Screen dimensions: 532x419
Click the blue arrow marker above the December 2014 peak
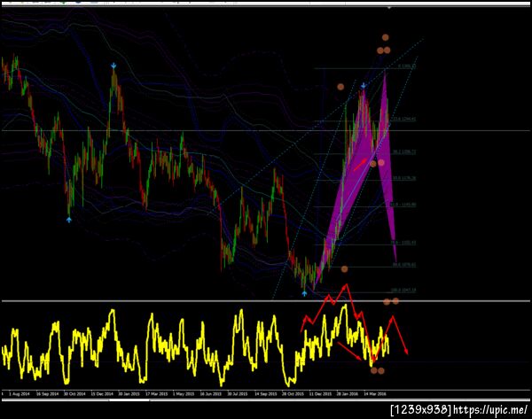point(113,66)
